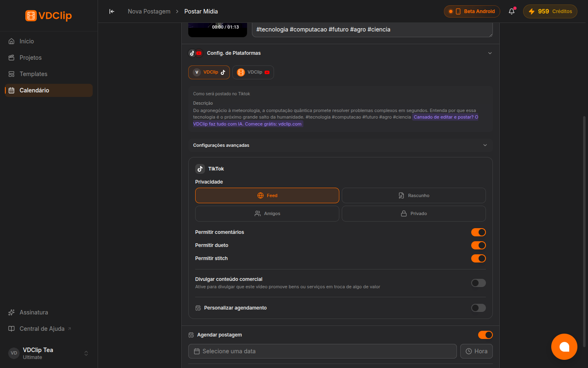
Task: Toggle Permitir stitch switch
Action: 479,258
